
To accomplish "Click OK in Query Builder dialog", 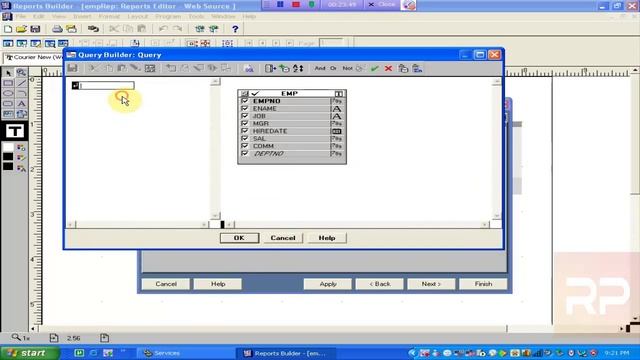I will pos(239,238).
